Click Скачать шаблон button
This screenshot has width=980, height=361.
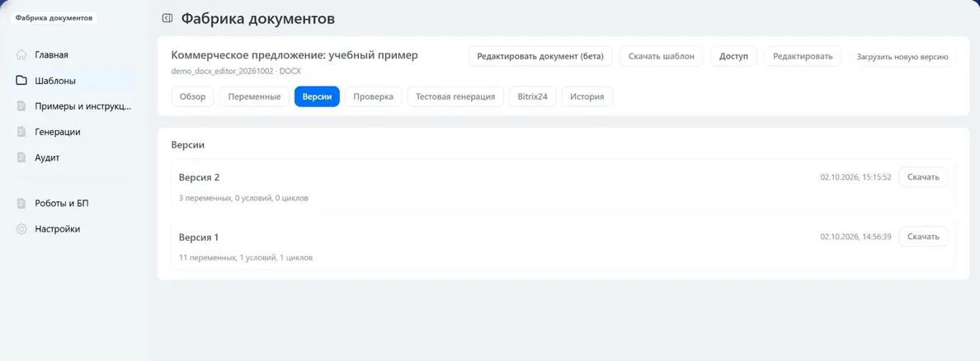[x=662, y=56]
